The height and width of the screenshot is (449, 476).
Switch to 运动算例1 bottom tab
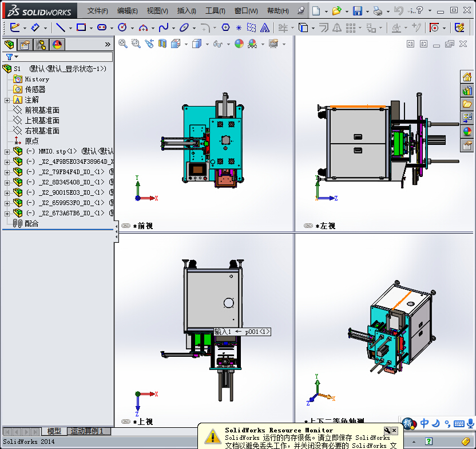89,431
